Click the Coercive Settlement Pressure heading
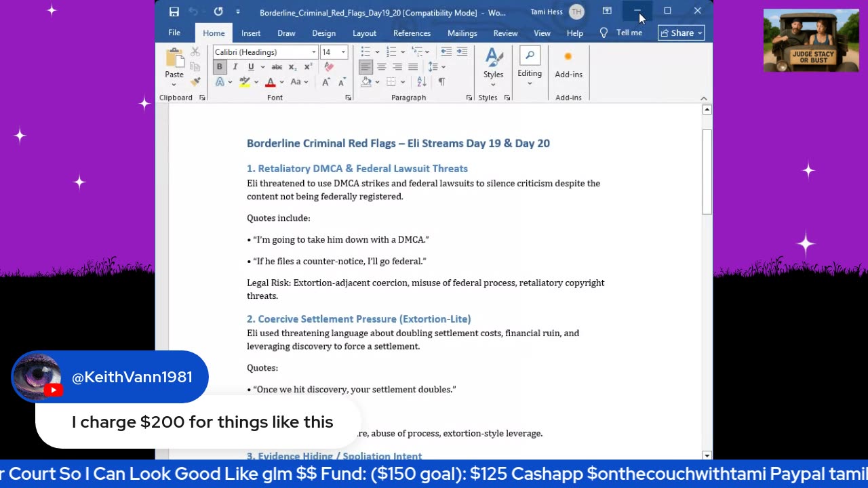This screenshot has width=868, height=488. [359, 319]
